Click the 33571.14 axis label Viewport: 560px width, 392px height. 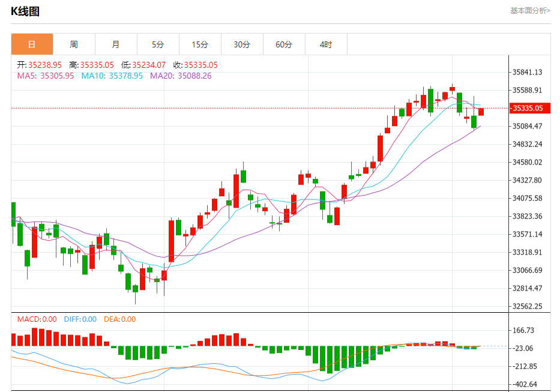coord(527,234)
